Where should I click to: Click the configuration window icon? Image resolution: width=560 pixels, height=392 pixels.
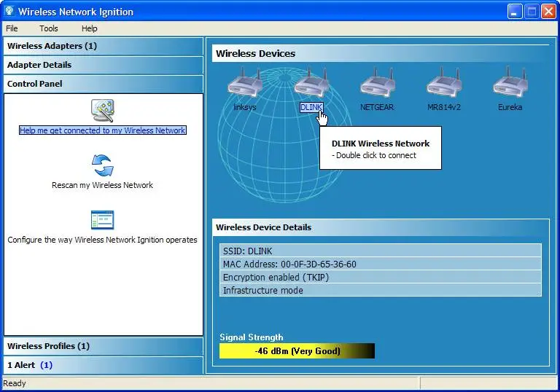103,220
